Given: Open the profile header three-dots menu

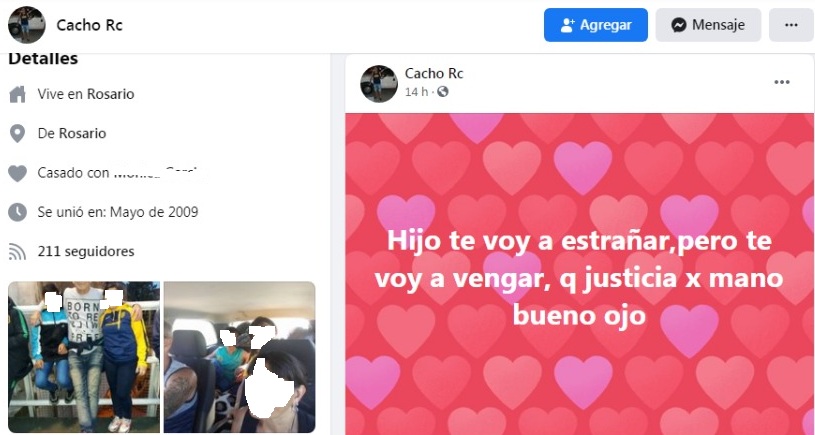Looking at the screenshot, I should point(791,25).
